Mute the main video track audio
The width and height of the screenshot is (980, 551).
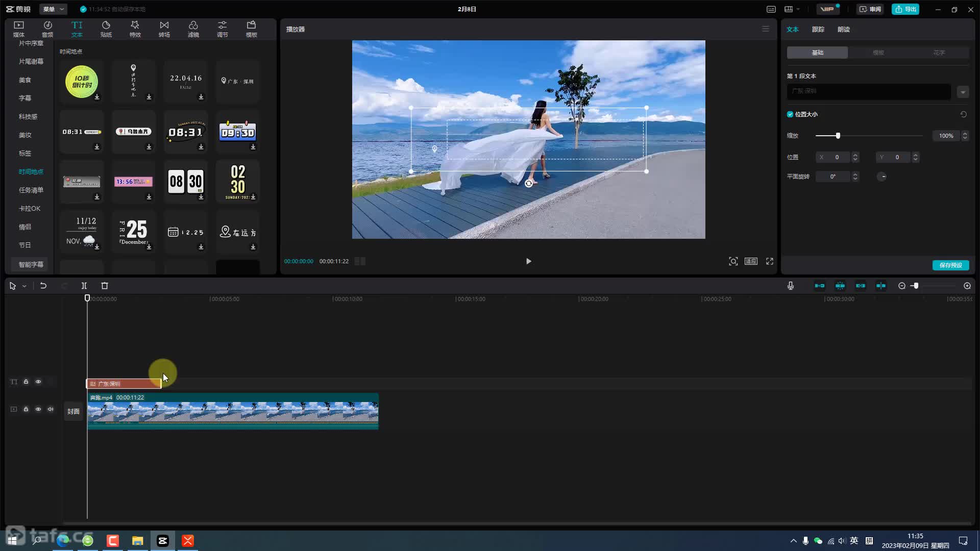51,409
